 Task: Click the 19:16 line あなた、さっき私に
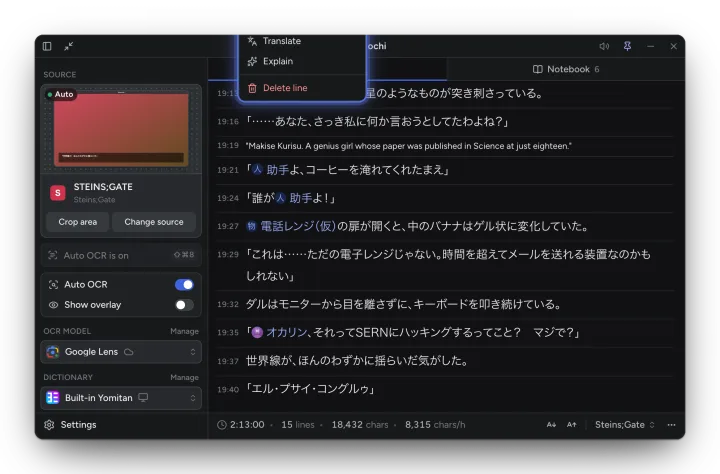377,122
